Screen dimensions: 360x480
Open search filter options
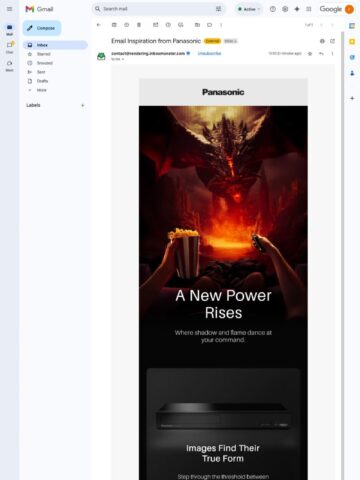tap(218, 9)
